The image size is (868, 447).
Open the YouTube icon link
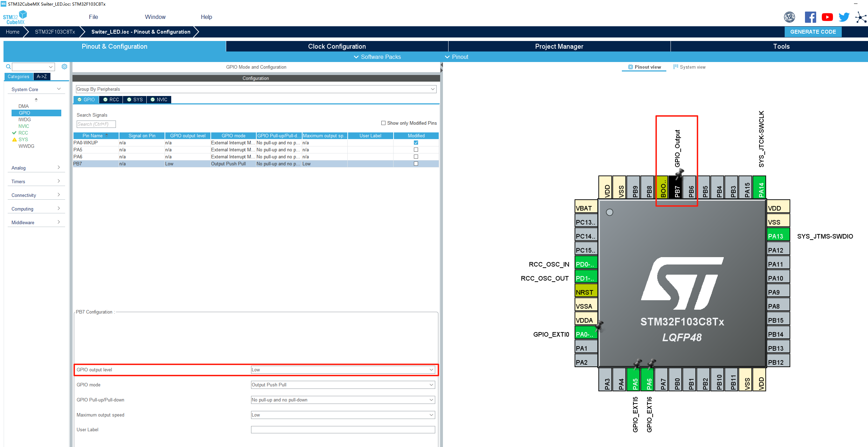827,17
